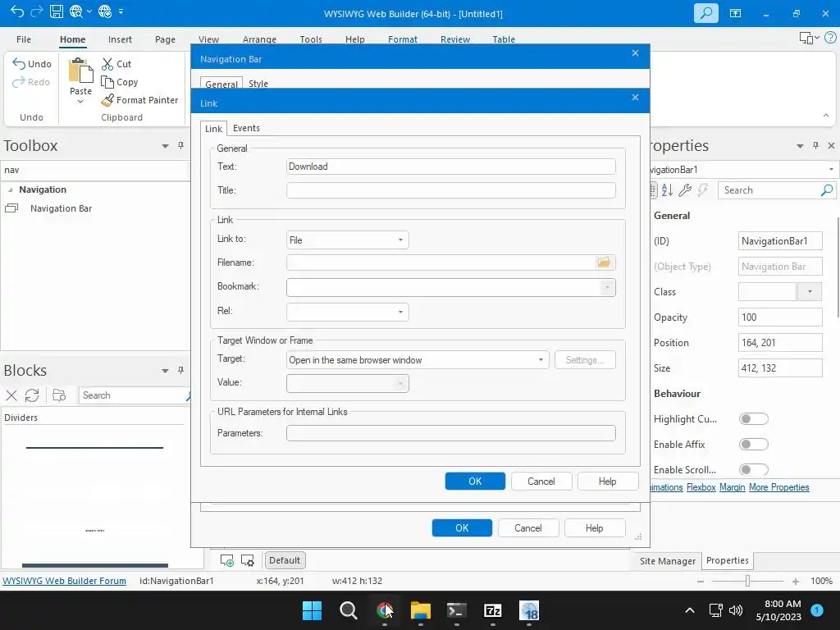Click the help question mark icon
The width and height of the screenshot is (840, 630).
click(830, 38)
